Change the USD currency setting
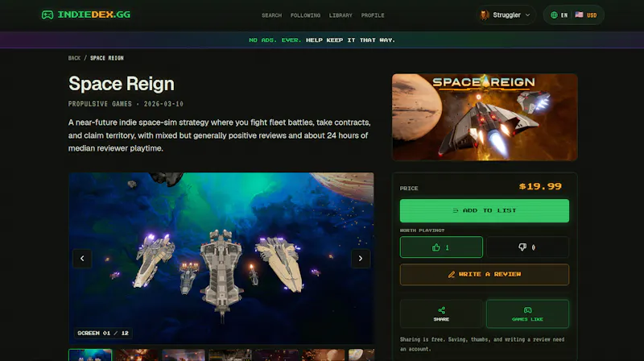The width and height of the screenshot is (644, 361). (x=592, y=15)
